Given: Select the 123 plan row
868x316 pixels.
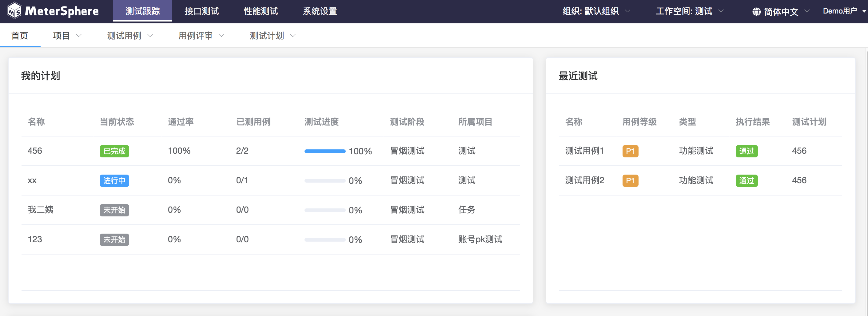Looking at the screenshot, I should 35,239.
